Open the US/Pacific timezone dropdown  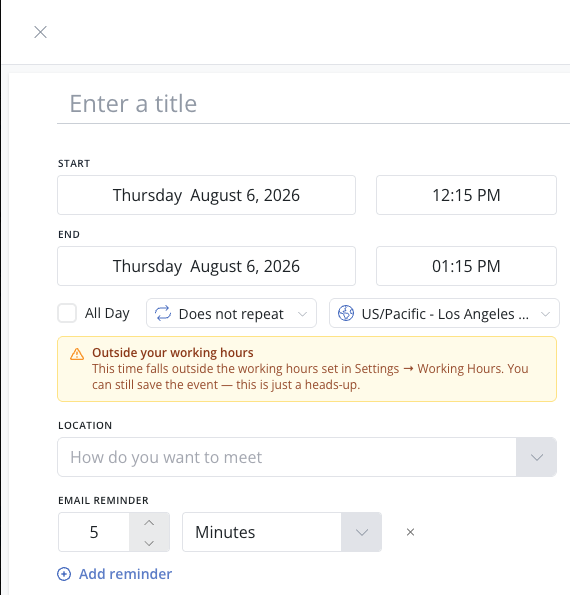click(444, 313)
